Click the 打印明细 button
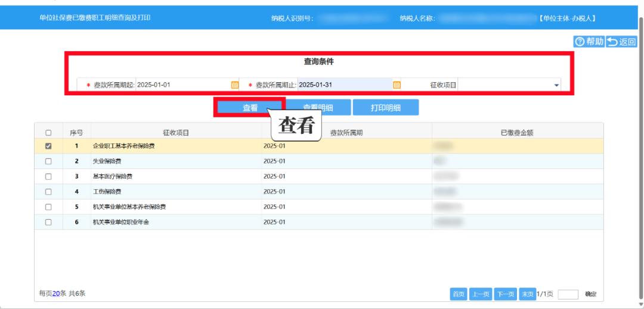644x309 pixels. click(x=386, y=108)
